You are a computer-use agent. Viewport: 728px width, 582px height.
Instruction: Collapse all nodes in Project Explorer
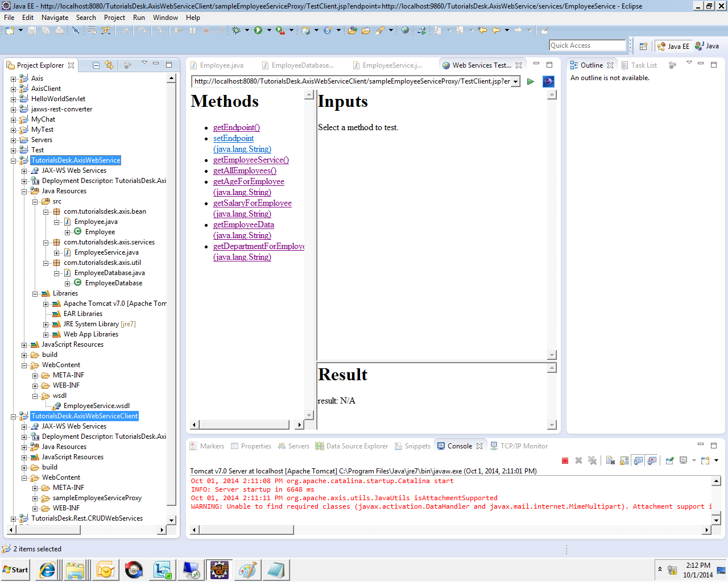pyautogui.click(x=96, y=65)
